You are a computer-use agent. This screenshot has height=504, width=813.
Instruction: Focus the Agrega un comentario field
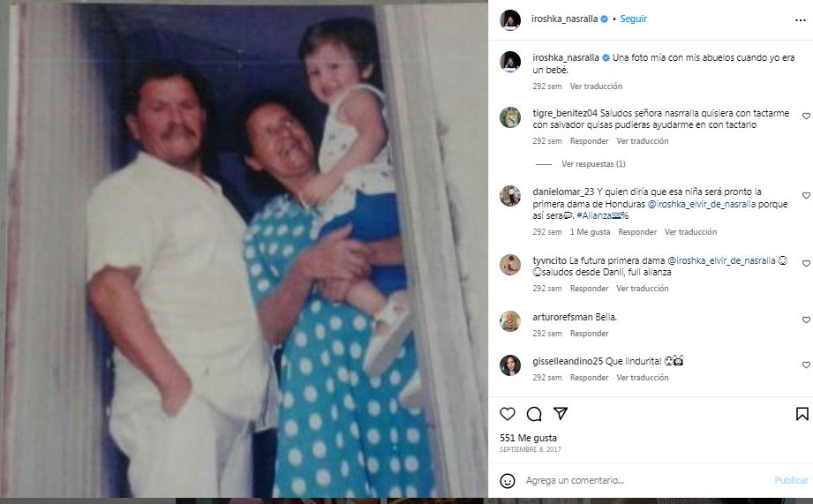click(x=645, y=481)
